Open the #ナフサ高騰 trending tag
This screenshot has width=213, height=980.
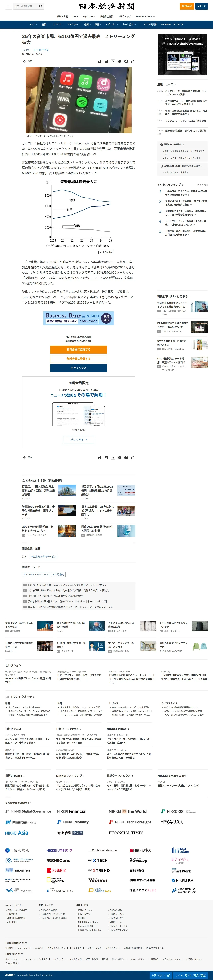[x=150, y=24]
